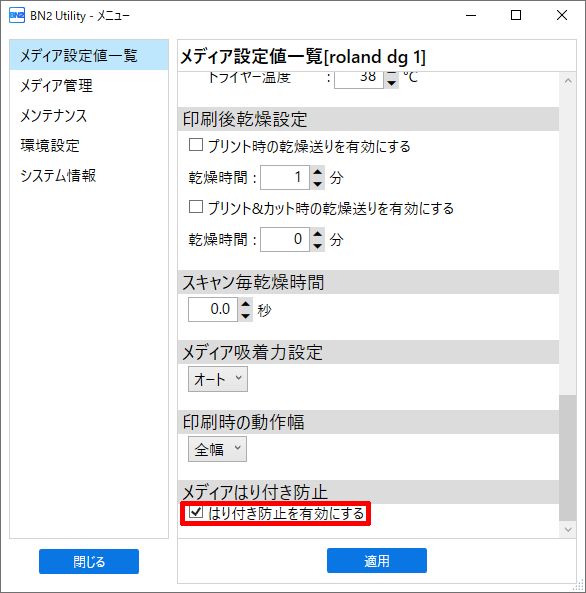Increase the print drying time stepper
Image resolution: width=586 pixels, height=593 pixels.
317,172
